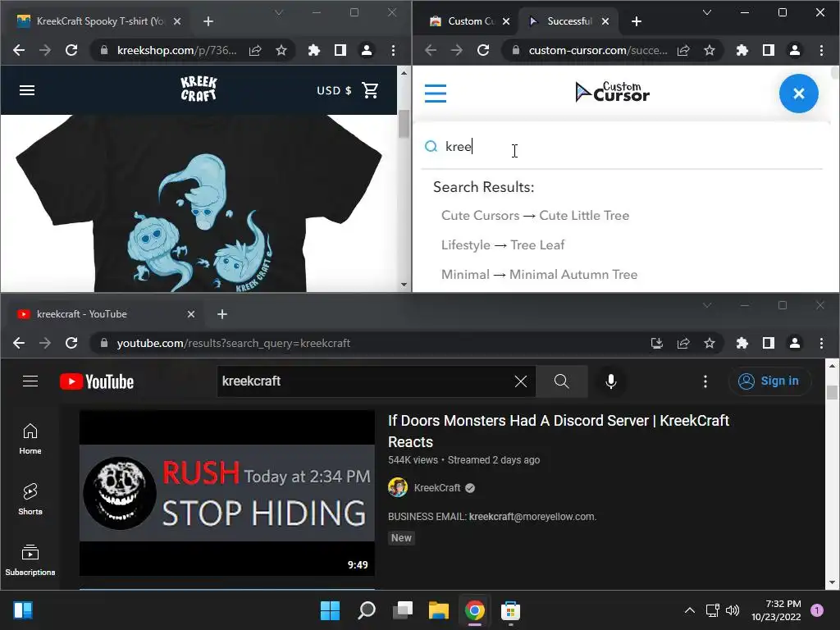Open extensions in Custom Cursor window
The width and height of the screenshot is (840, 630).
click(x=742, y=50)
